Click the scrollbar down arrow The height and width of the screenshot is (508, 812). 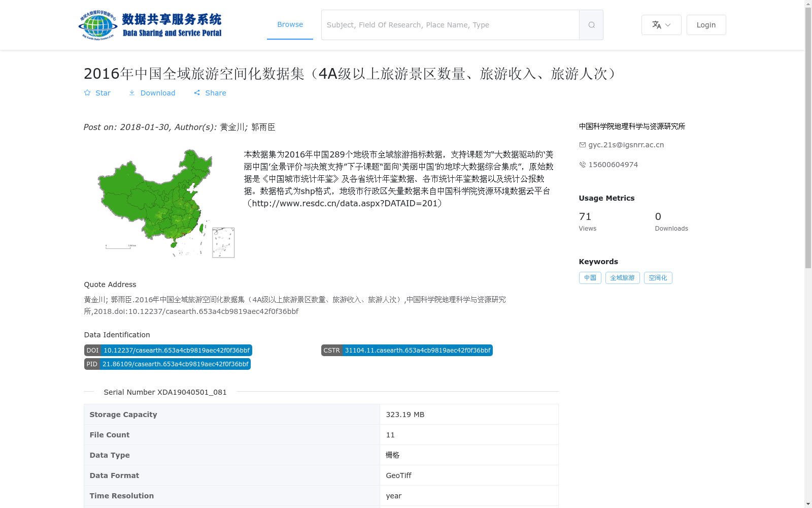tap(808, 504)
